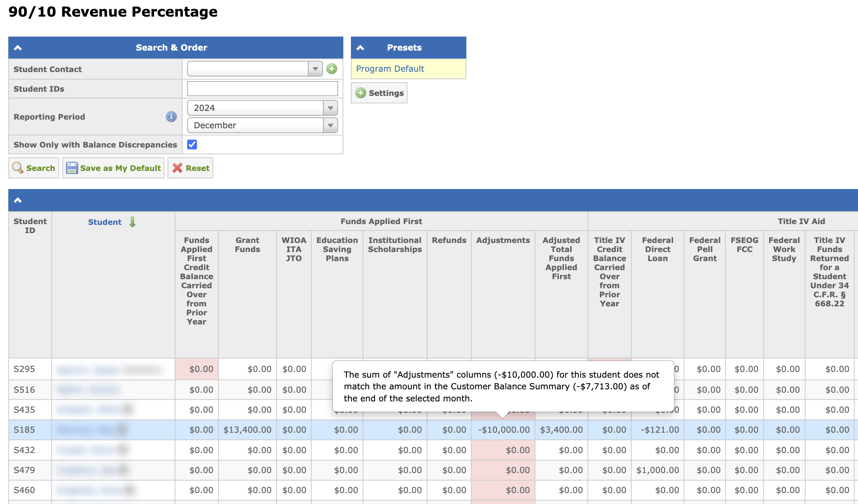Open the Settings button with plus icon
Viewport: 858px width, 504px height.
(x=379, y=93)
